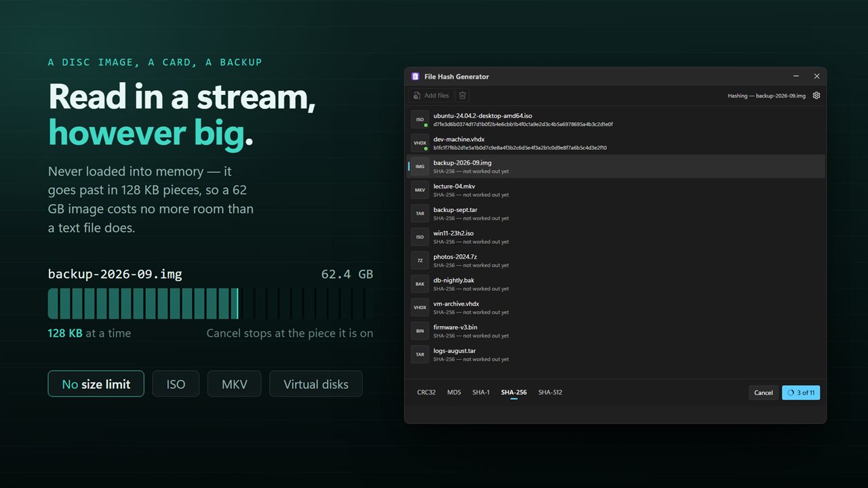Screen dimensions: 868x488
Task: Click the "No size limit" chip
Action: point(96,384)
